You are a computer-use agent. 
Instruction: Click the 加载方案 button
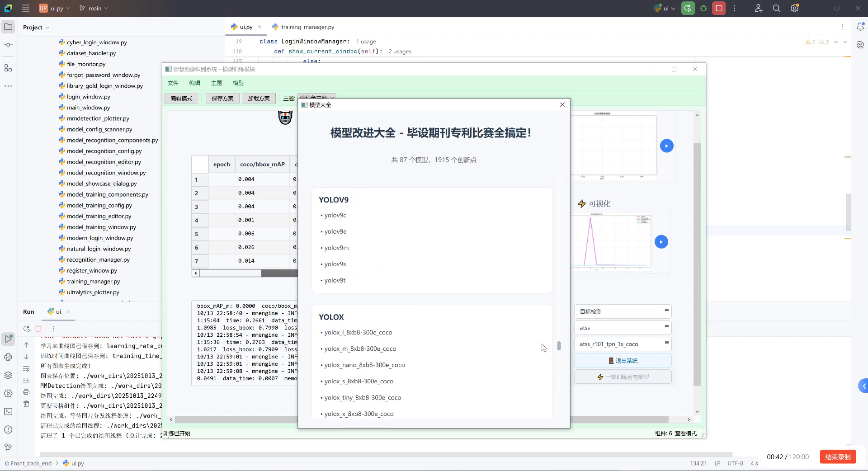(259, 98)
